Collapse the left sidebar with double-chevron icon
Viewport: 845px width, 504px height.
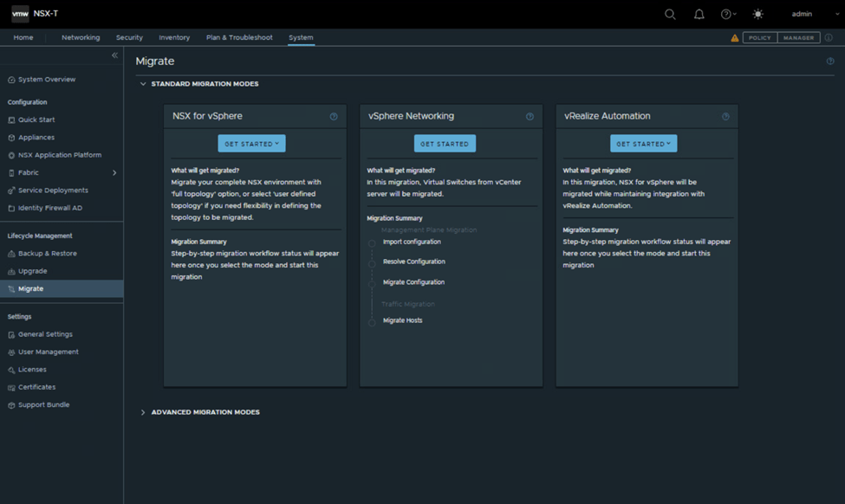click(114, 55)
